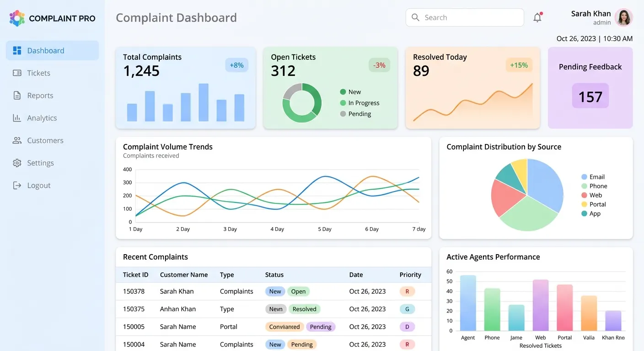This screenshot has height=351, width=644.
Task: Click the +8% badge on Total Complaints
Action: (x=236, y=65)
